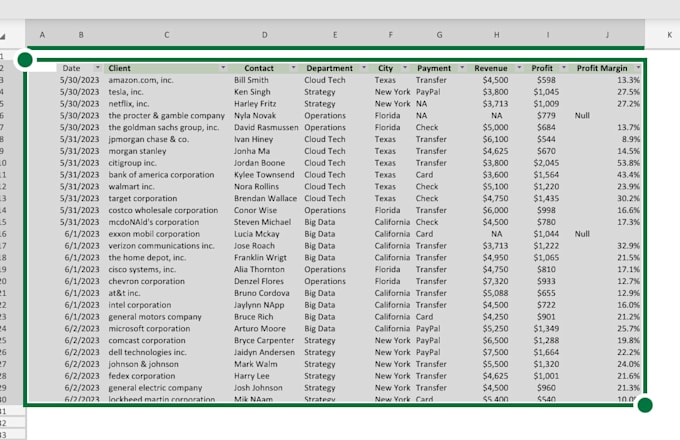Click Null in procter & gamble row

click(582, 115)
